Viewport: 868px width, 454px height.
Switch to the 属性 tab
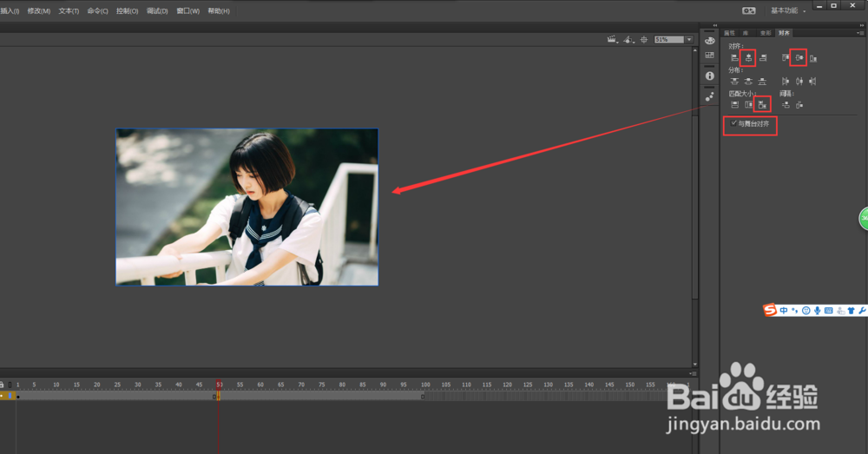(730, 33)
